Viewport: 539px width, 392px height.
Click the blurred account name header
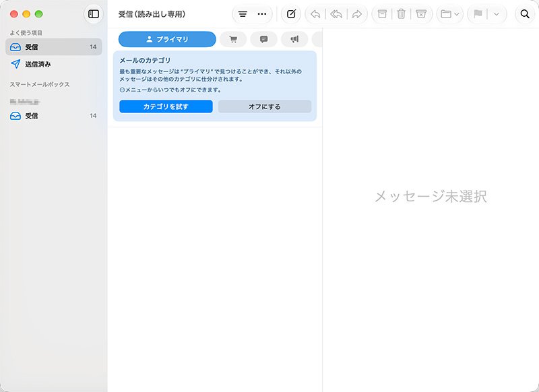pos(25,102)
